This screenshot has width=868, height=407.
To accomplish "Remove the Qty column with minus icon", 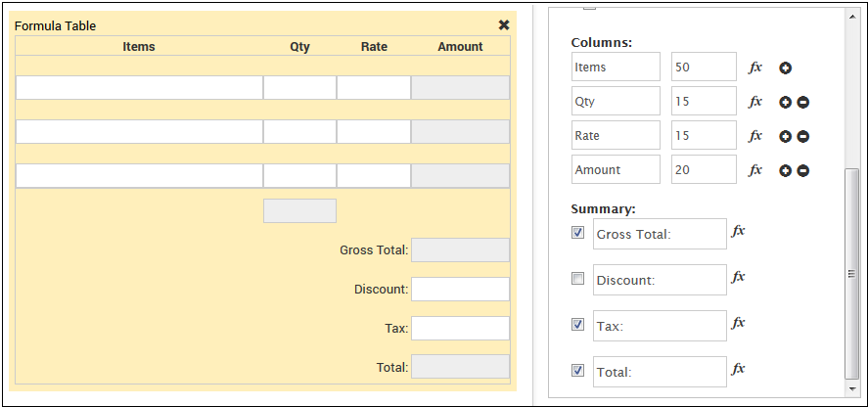I will pyautogui.click(x=802, y=102).
